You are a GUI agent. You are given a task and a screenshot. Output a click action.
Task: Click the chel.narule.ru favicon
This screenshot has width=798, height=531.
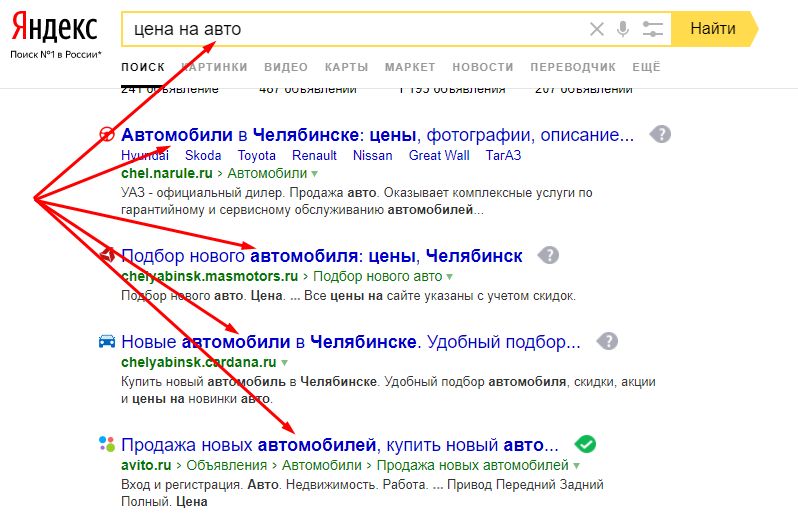[106, 134]
